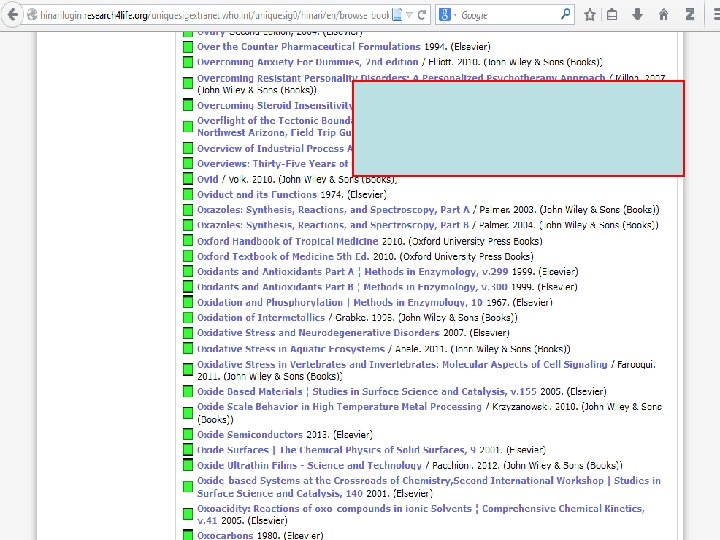
Task: Click green square beside Oxide Ultrathin Films
Action: pyautogui.click(x=187, y=465)
